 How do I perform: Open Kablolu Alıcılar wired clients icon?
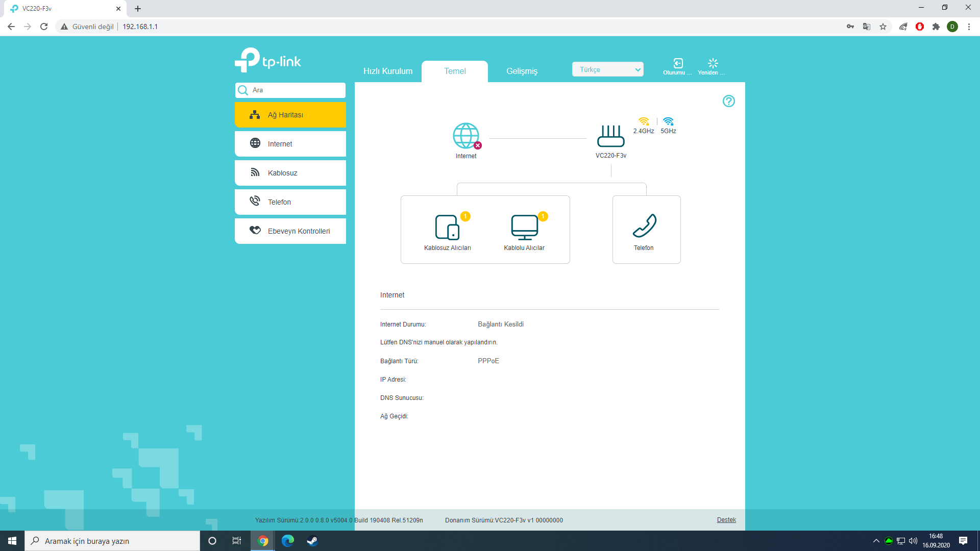point(524,227)
